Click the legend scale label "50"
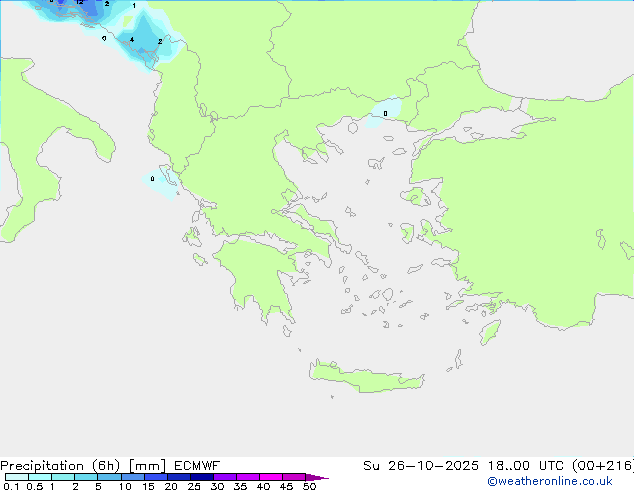 pyautogui.click(x=309, y=486)
